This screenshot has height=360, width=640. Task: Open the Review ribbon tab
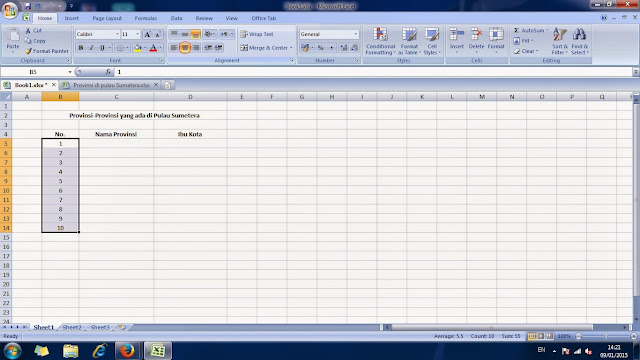click(x=204, y=18)
